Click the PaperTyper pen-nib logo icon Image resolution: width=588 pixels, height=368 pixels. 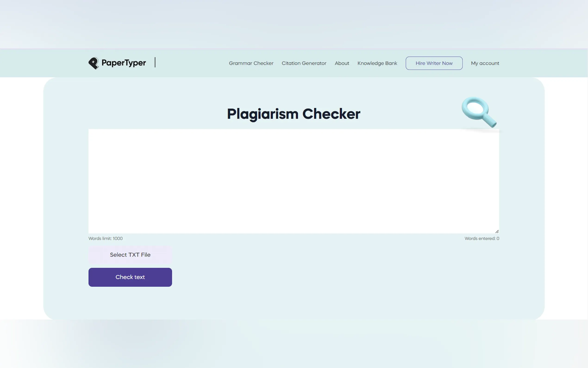[x=94, y=63]
